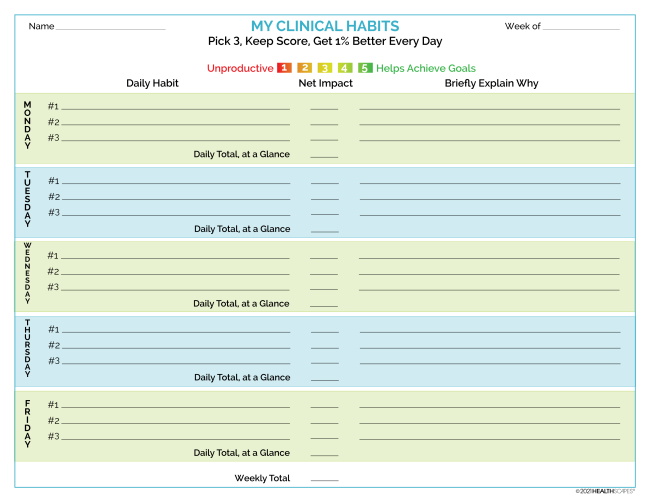
Task: Select the light green score 4 box
Action: (345, 68)
